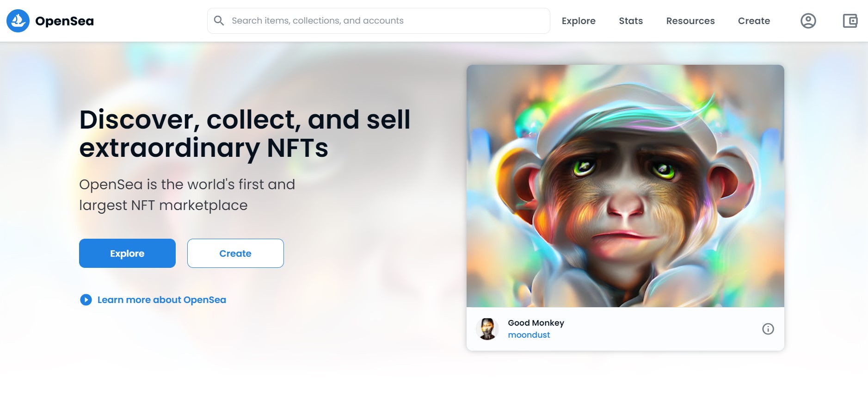
Task: Show info via the circled i icon
Action: click(x=768, y=329)
